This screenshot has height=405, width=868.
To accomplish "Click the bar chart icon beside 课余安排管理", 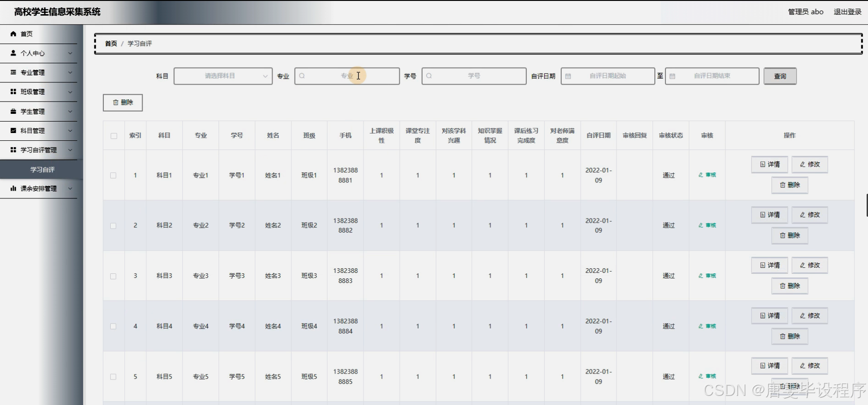I will [x=13, y=188].
